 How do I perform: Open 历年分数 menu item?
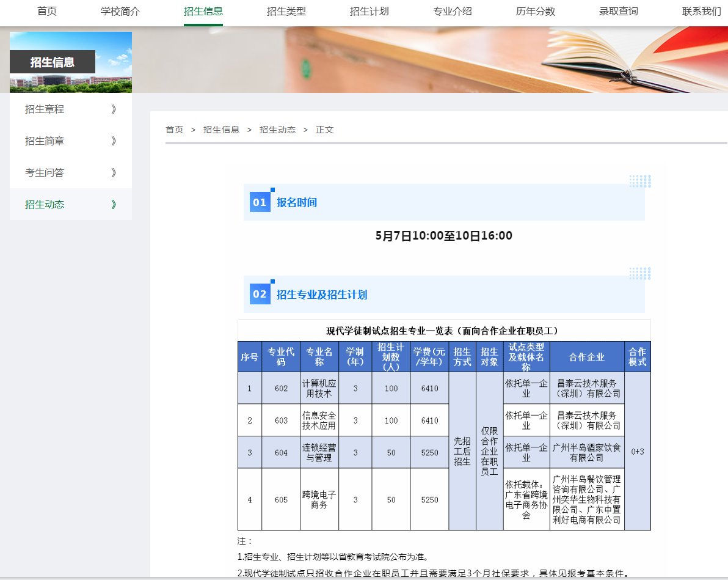536,12
